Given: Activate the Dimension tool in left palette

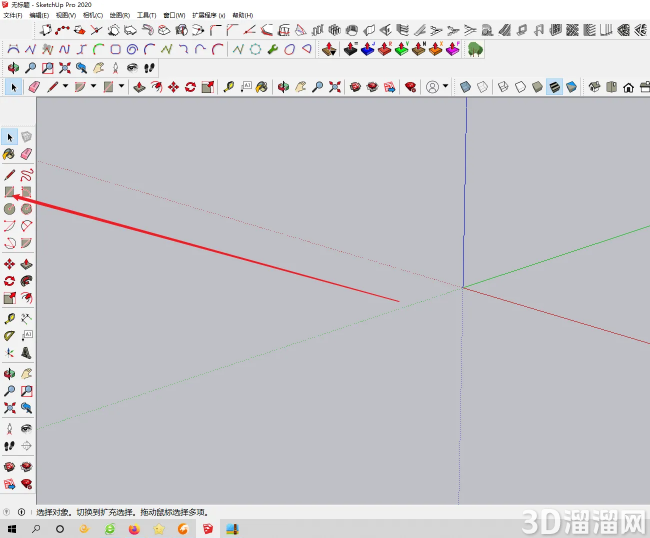Looking at the screenshot, I should click(x=26, y=318).
